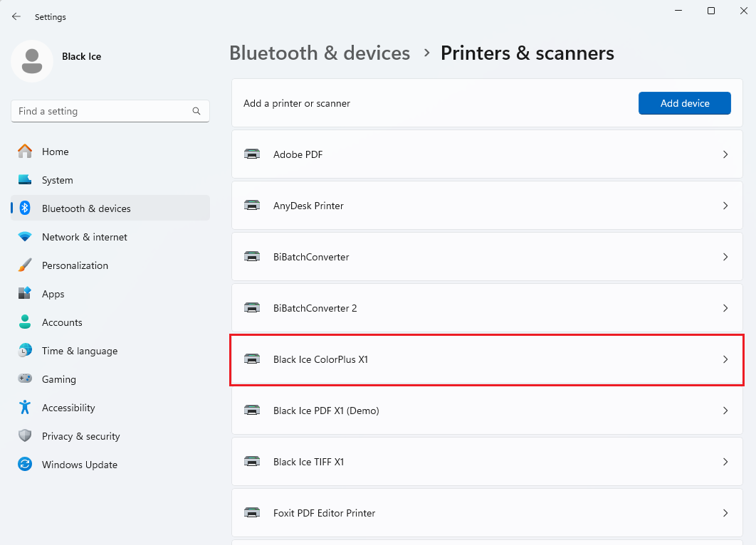Click the search magnifier icon
This screenshot has height=545, width=756.
click(196, 111)
